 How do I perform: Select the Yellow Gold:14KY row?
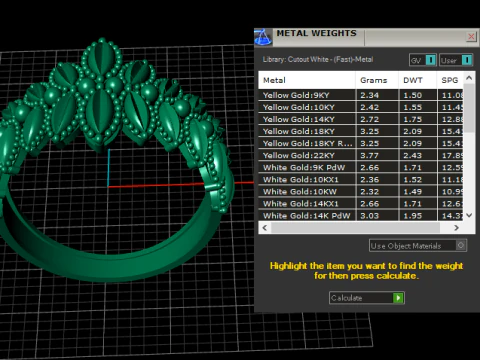tap(361, 119)
